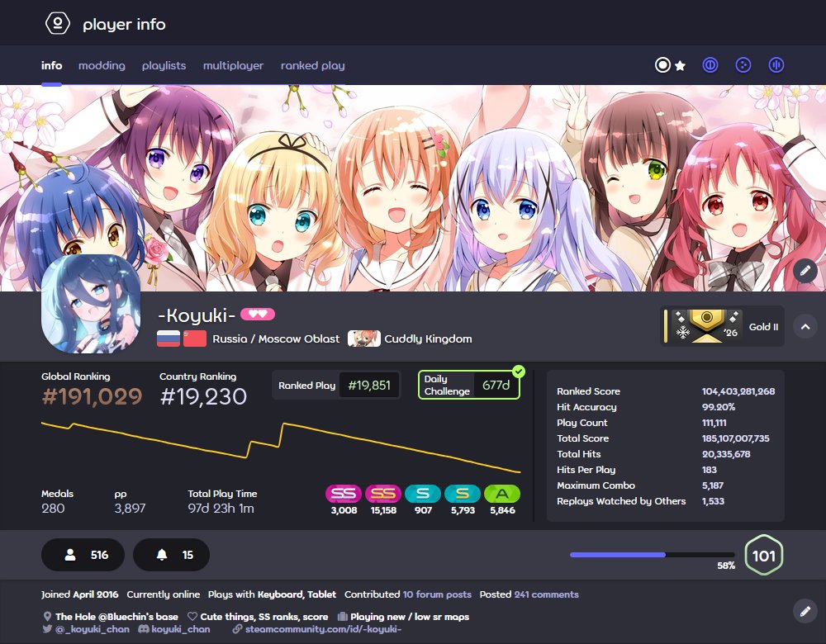Click the supporter hearts badge
Image resolution: width=826 pixels, height=644 pixels.
pyautogui.click(x=258, y=315)
